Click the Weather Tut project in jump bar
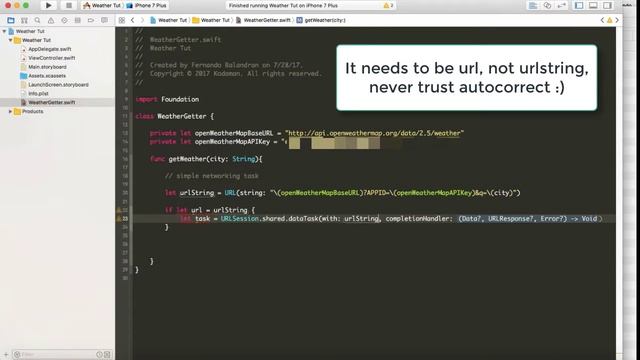 click(169, 20)
